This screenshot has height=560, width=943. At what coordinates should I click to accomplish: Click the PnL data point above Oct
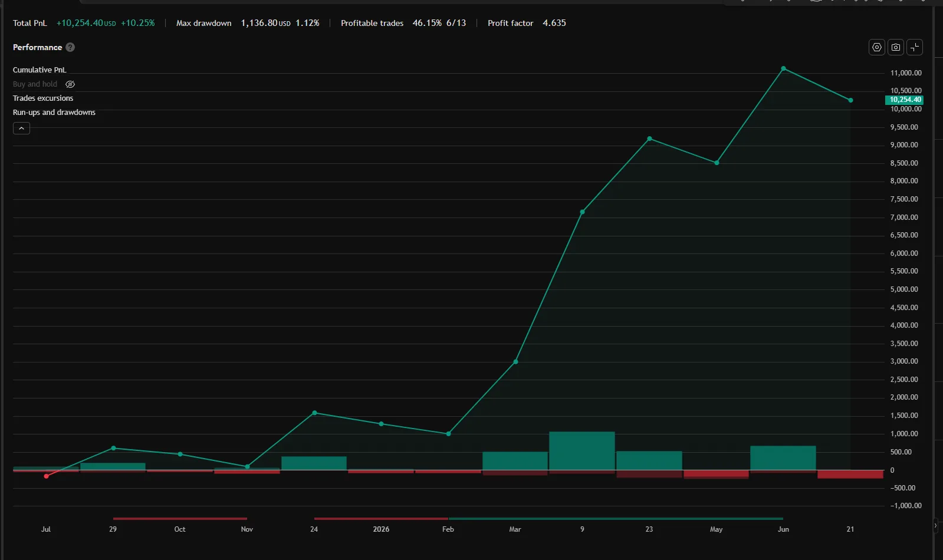(180, 454)
